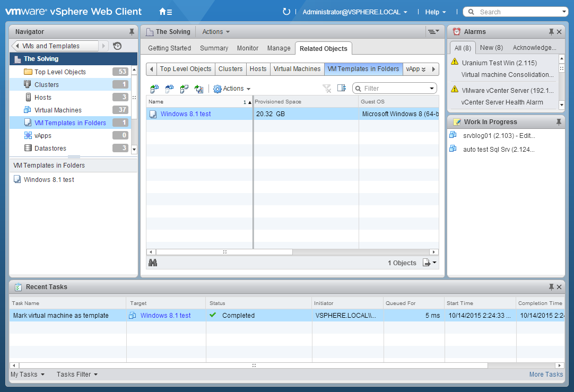Open the panel layout options menu icon
Image resolution: width=574 pixels, height=392 pixels.
tap(434, 32)
